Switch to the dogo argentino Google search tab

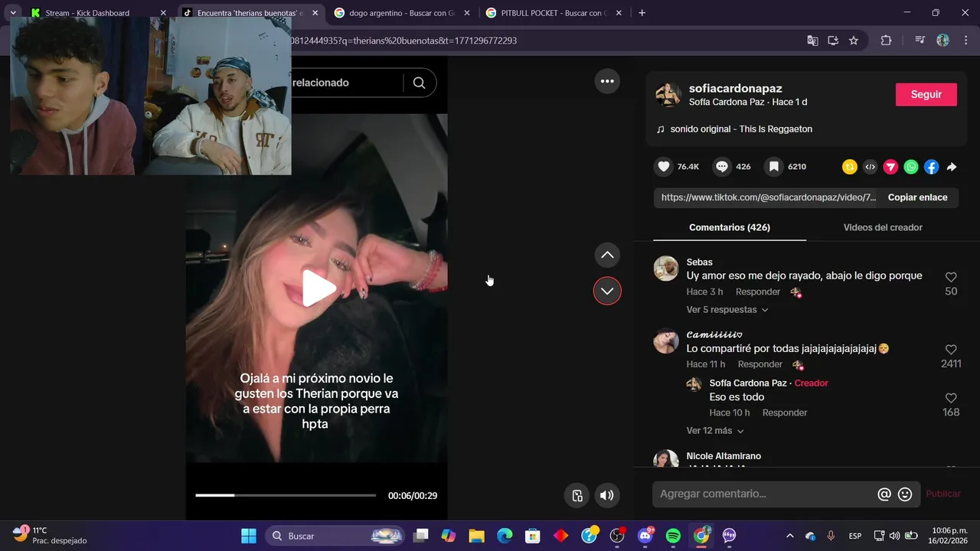pos(401,13)
